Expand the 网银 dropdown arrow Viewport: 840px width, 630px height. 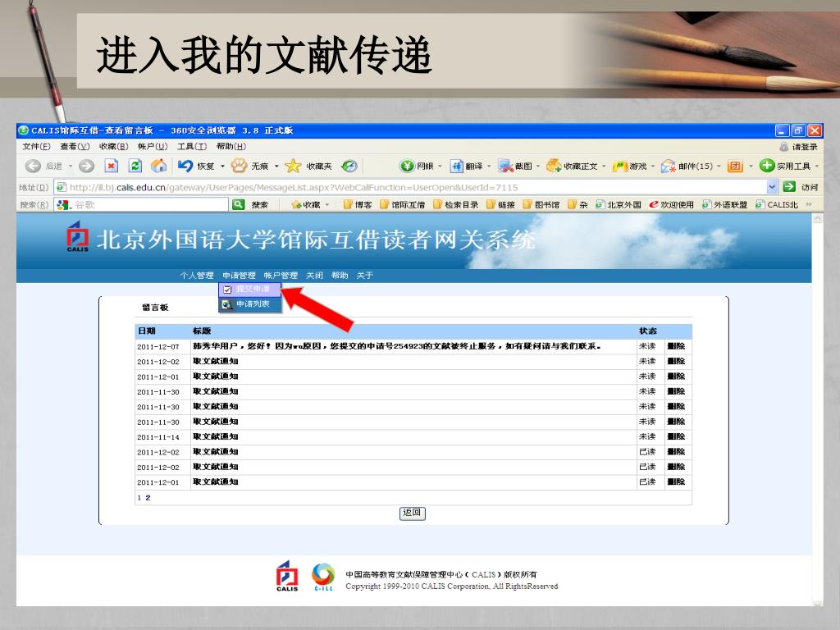(440, 166)
